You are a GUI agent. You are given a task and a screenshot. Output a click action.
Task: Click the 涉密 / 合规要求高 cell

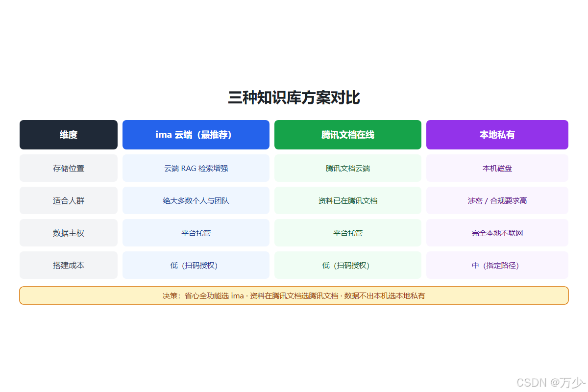point(497,200)
